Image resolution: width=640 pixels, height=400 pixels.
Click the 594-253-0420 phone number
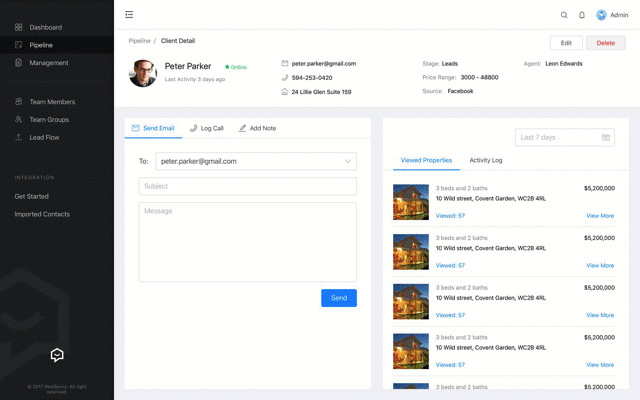click(312, 78)
